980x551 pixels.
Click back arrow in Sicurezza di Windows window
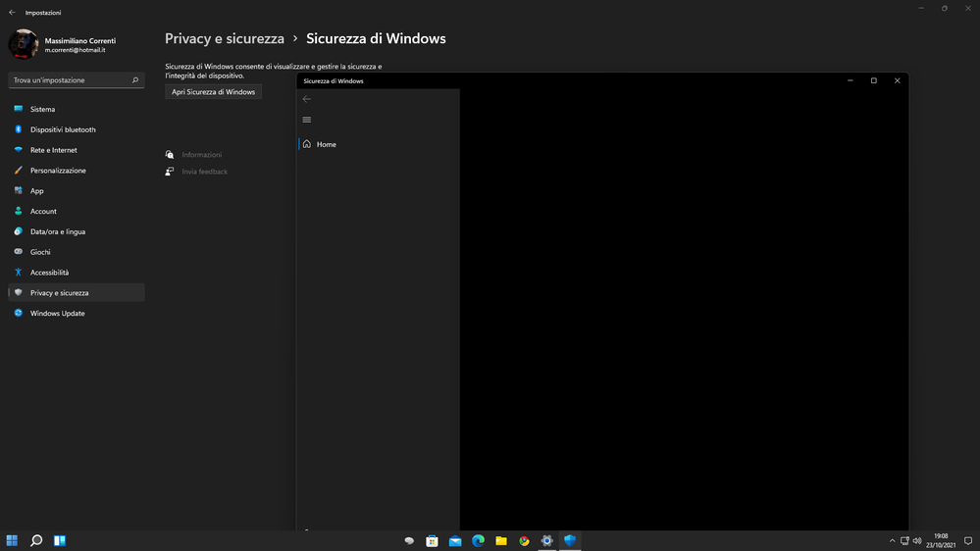point(307,99)
